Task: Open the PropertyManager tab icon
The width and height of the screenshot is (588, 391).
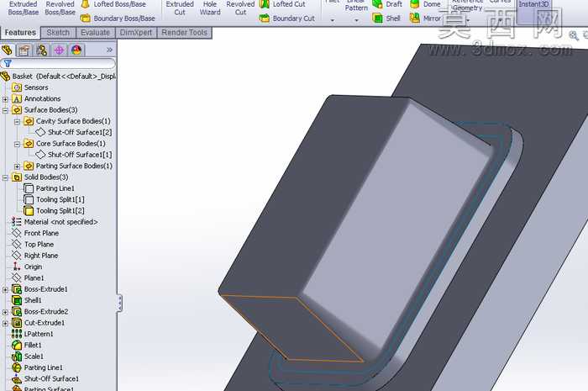Action: (x=24, y=50)
